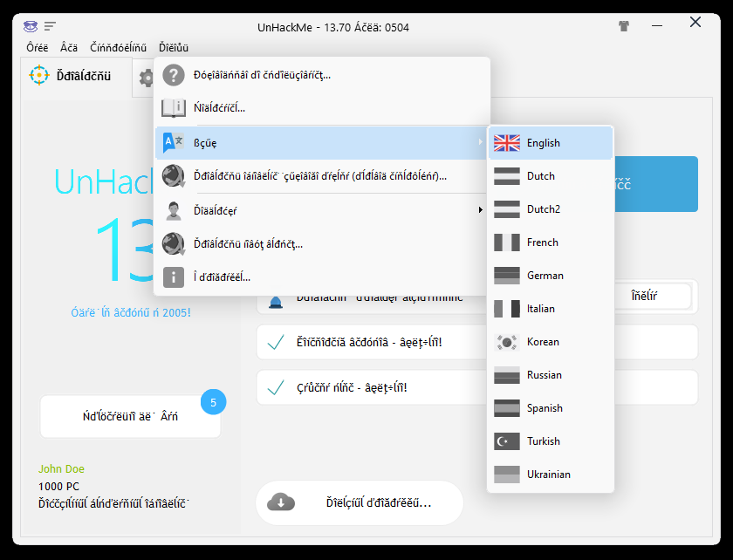The image size is (733, 560).
Task: Click the Italian flag icon
Action: [507, 309]
